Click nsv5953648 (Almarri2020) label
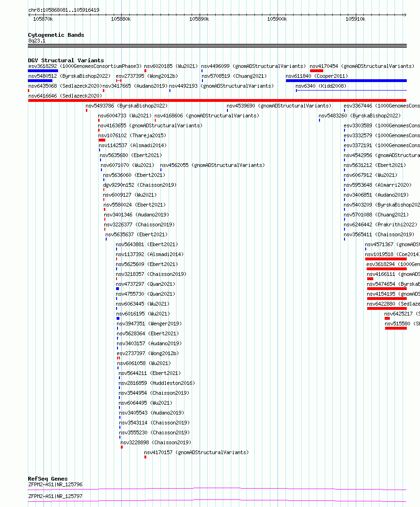420x507 pixels. coord(378,185)
